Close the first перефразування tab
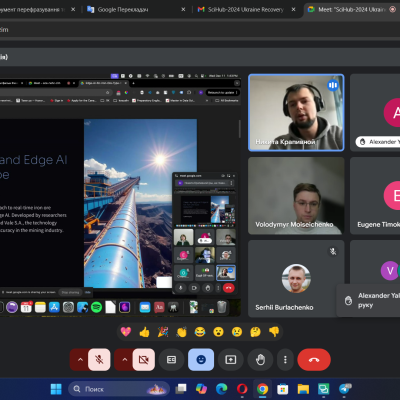Image resolution: width=400 pixels, height=400 pixels. click(x=73, y=9)
